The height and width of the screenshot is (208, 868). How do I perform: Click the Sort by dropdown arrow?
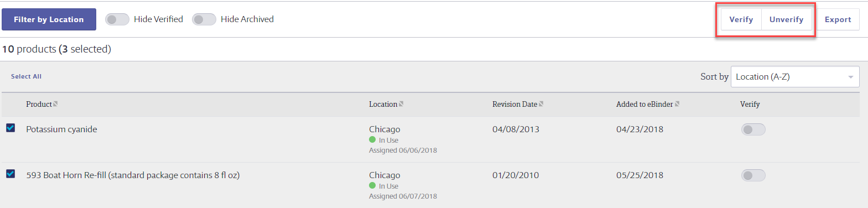coord(851,77)
